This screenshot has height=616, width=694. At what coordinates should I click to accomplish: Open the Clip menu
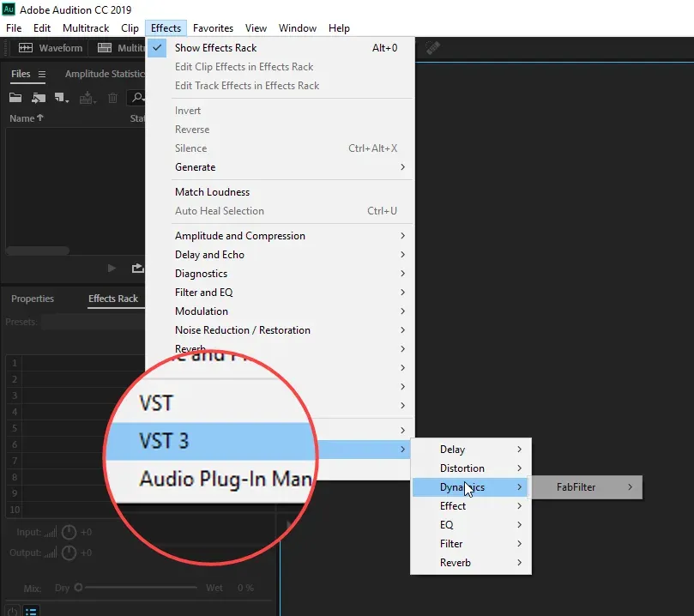(130, 28)
